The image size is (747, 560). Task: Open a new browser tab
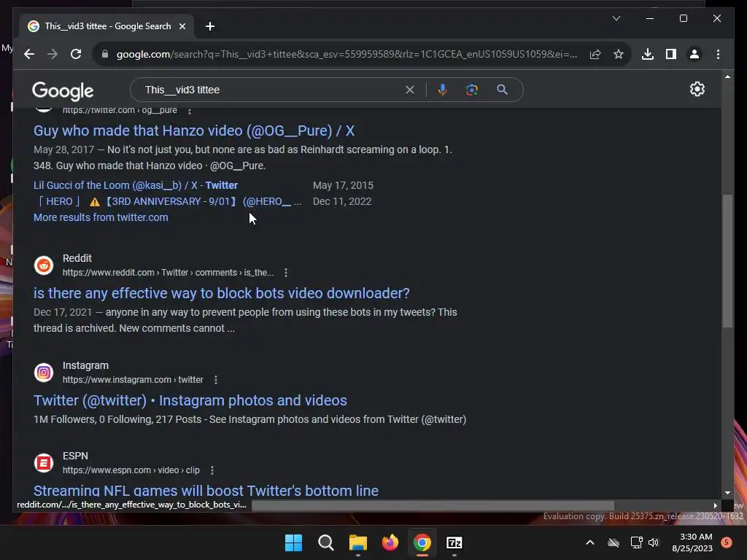pyautogui.click(x=210, y=26)
